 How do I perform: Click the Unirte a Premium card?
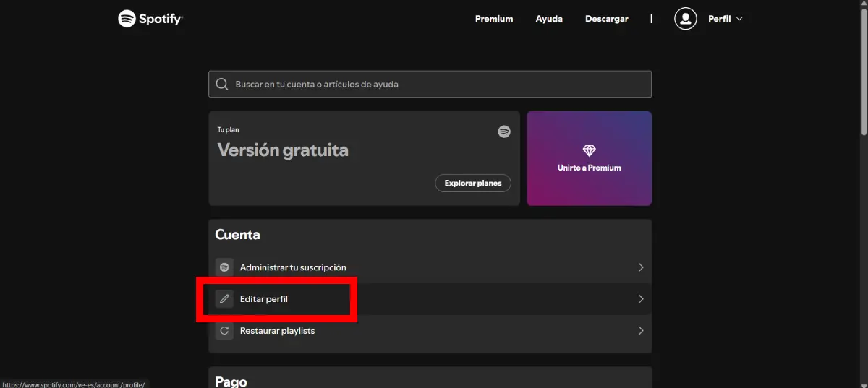click(589, 159)
